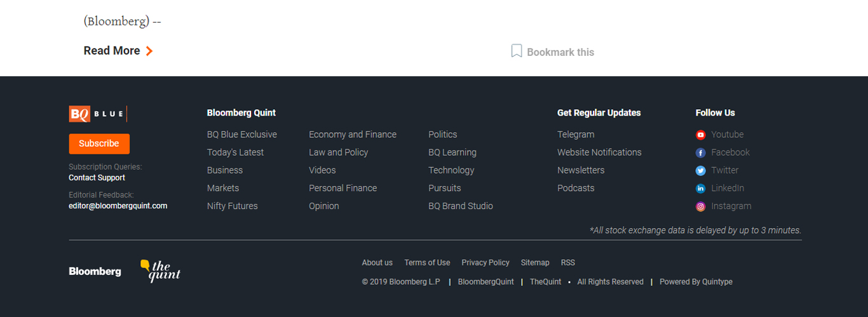The image size is (868, 317).
Task: Click the bookmark icon beside Bookmark this
Action: point(517,51)
